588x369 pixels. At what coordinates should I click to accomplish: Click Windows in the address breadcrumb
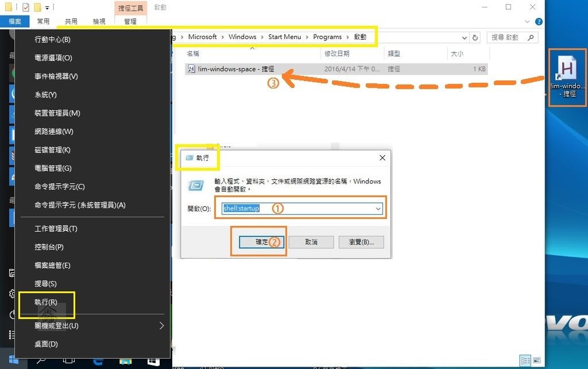tap(242, 37)
